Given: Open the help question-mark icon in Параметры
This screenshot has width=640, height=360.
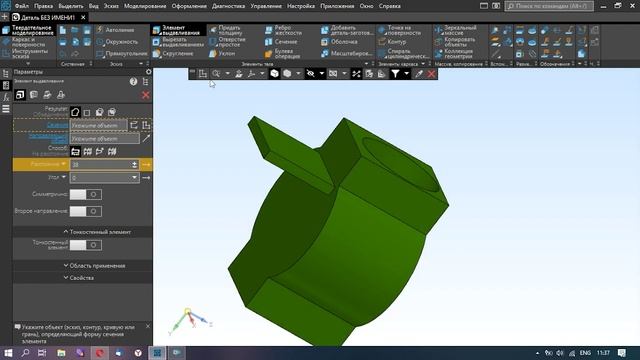Looking at the screenshot, I should 133,82.
